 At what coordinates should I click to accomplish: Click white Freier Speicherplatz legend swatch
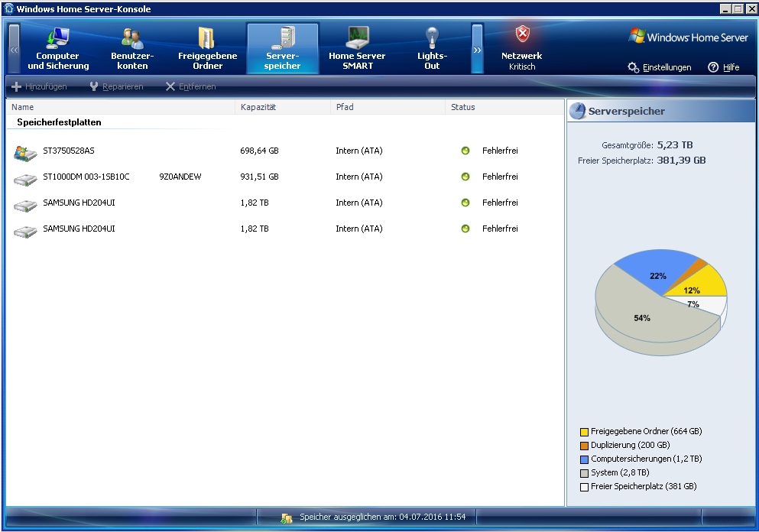coord(584,487)
